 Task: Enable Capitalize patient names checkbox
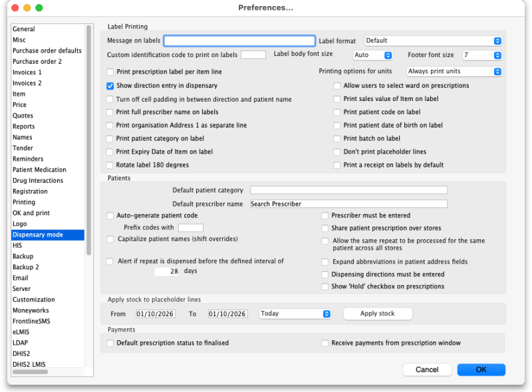110,239
